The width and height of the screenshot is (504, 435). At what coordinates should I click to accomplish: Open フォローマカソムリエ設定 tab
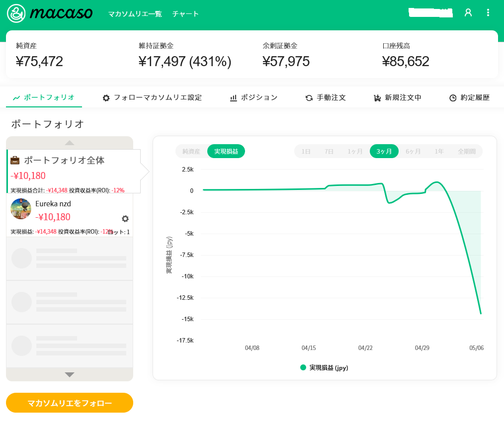click(152, 98)
